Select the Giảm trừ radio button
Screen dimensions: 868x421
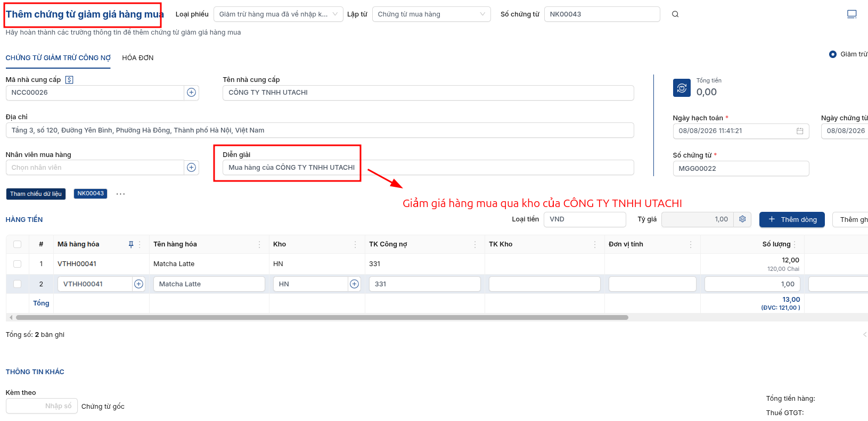pos(833,54)
